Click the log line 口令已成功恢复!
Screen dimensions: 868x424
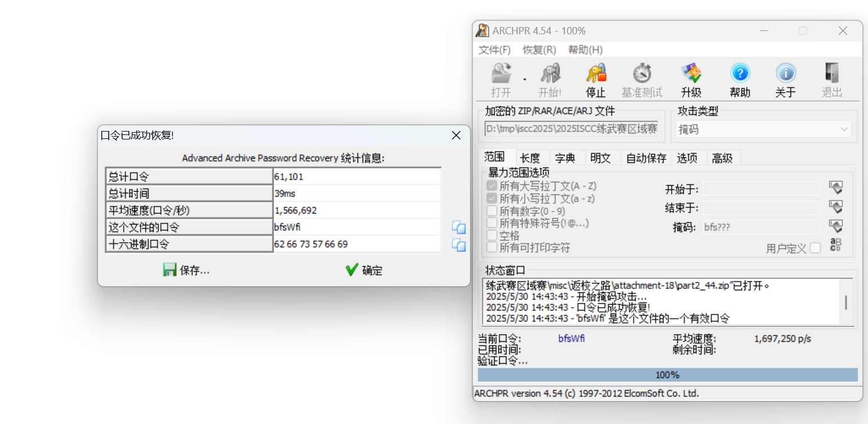tap(568, 308)
